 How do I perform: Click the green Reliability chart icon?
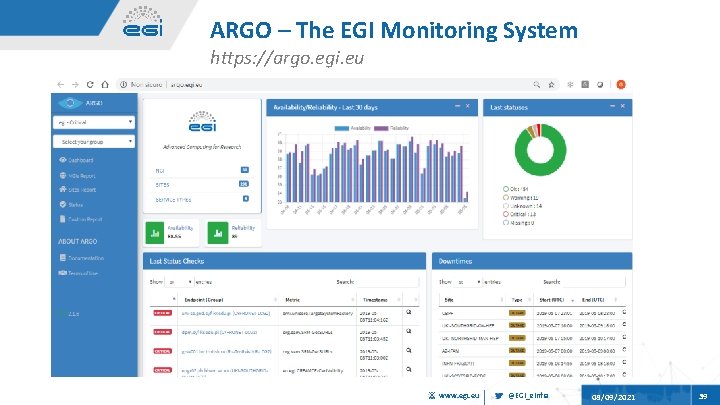point(218,233)
